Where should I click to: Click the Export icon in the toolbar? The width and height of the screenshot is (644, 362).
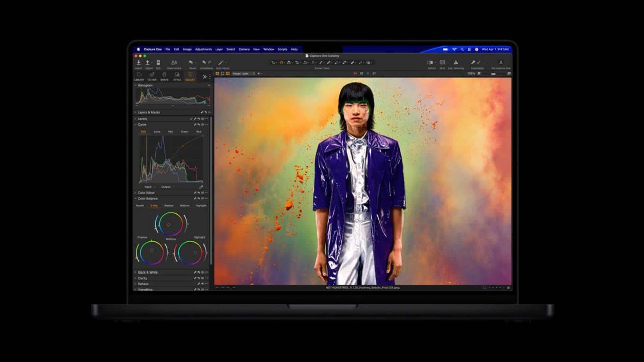pyautogui.click(x=148, y=63)
